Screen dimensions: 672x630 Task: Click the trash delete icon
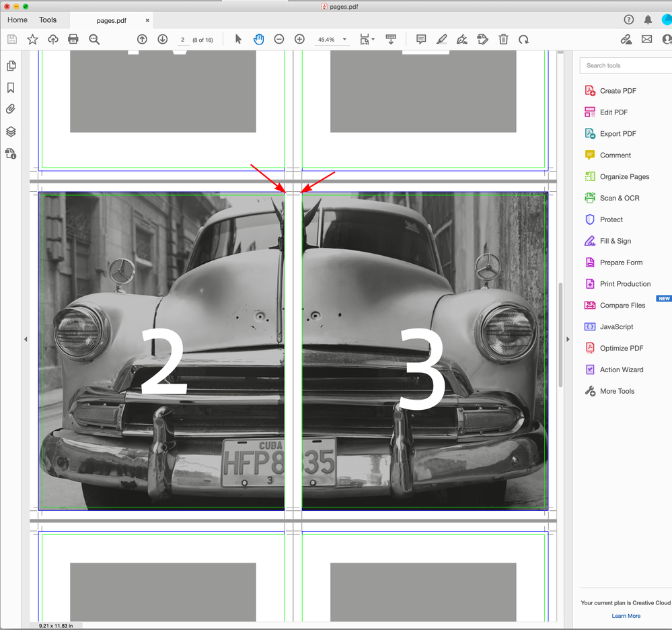click(x=504, y=40)
